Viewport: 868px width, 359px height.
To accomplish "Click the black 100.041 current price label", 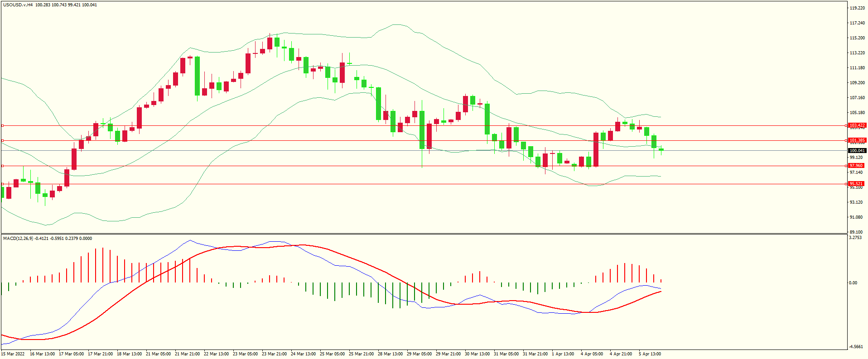I will 857,151.
